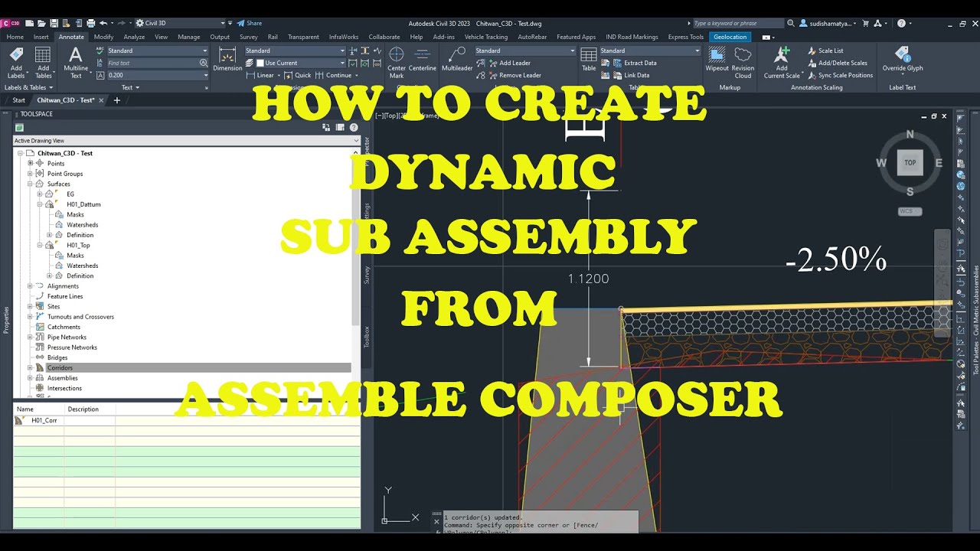Click the Save icon in quick access toolbar
The width and height of the screenshot is (980, 551).
coord(54,24)
